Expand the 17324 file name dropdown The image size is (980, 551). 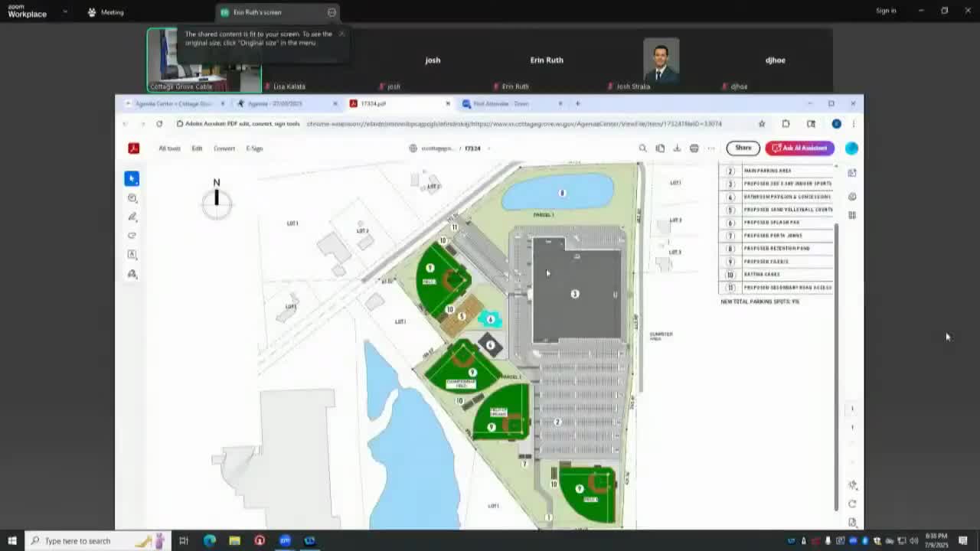click(x=488, y=148)
